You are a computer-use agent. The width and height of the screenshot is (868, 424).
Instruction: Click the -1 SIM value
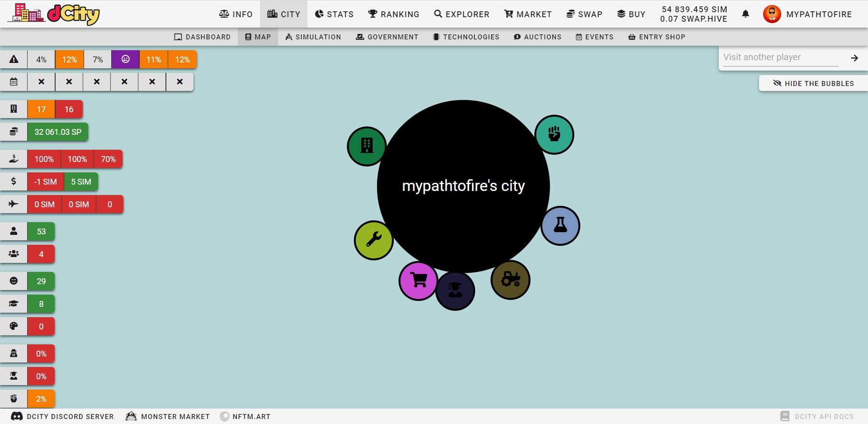pyautogui.click(x=46, y=181)
